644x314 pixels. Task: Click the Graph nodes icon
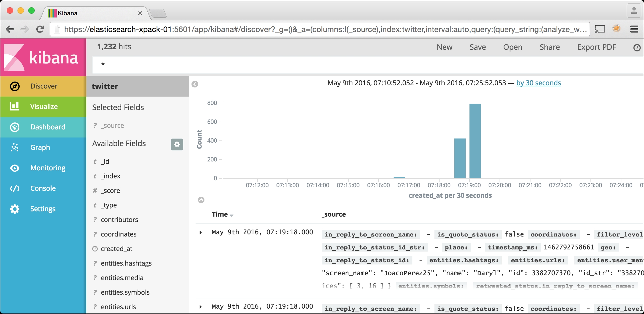coord(15,147)
